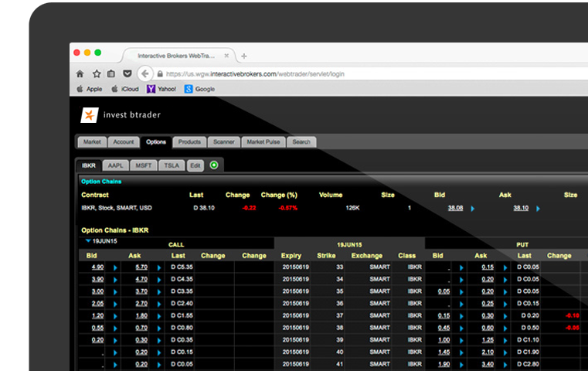Click arrow beside put ask 1.25

[505, 341]
